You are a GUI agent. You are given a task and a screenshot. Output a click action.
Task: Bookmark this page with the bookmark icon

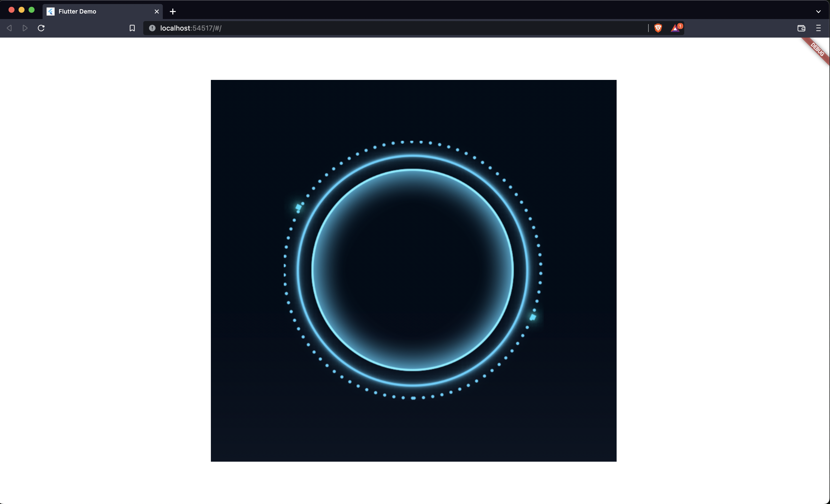point(132,28)
